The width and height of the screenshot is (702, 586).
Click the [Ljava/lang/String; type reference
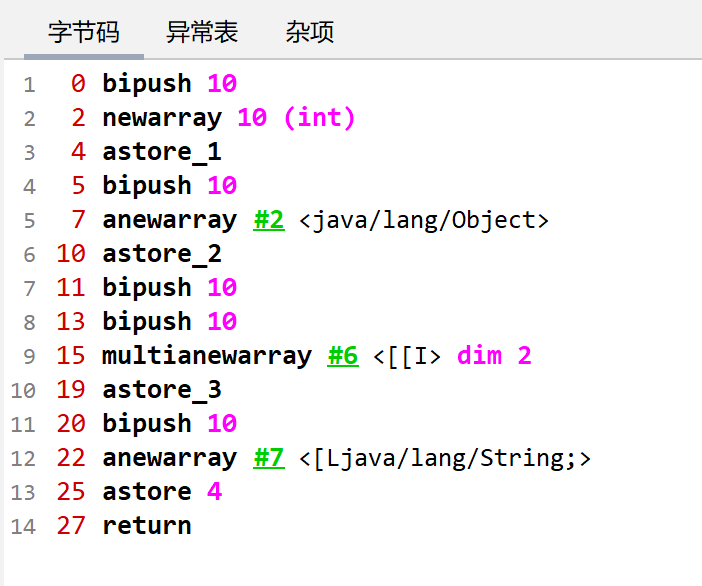pyautogui.click(x=446, y=458)
